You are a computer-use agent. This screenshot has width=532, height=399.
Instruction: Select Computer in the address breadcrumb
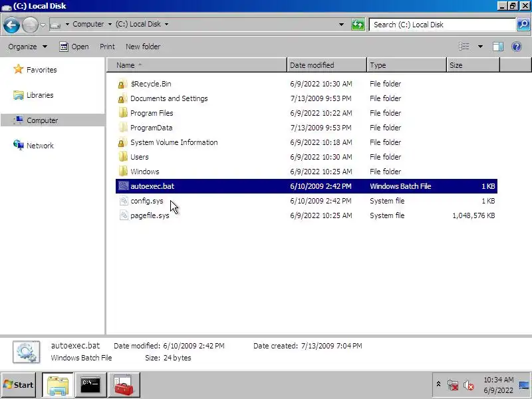pyautogui.click(x=88, y=24)
